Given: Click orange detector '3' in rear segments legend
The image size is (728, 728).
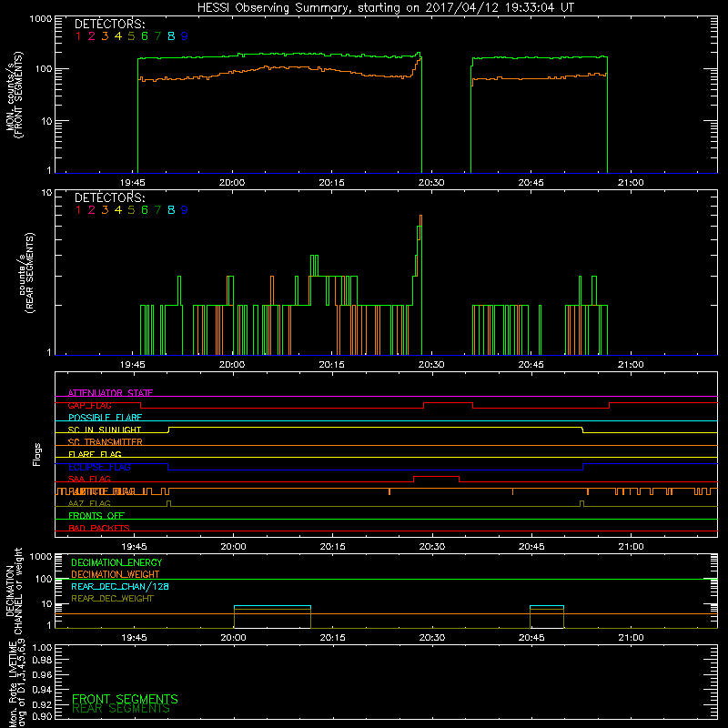Looking at the screenshot, I should 105,210.
